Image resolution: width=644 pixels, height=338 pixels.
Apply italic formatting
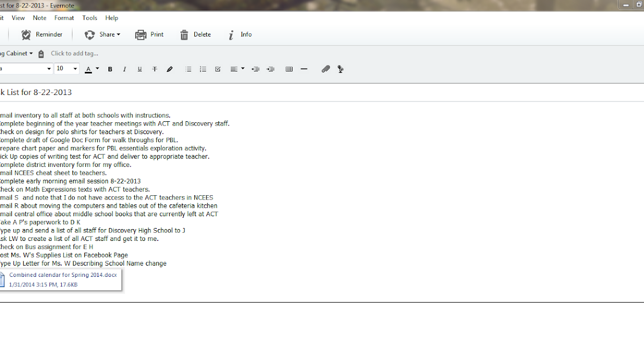tap(125, 69)
